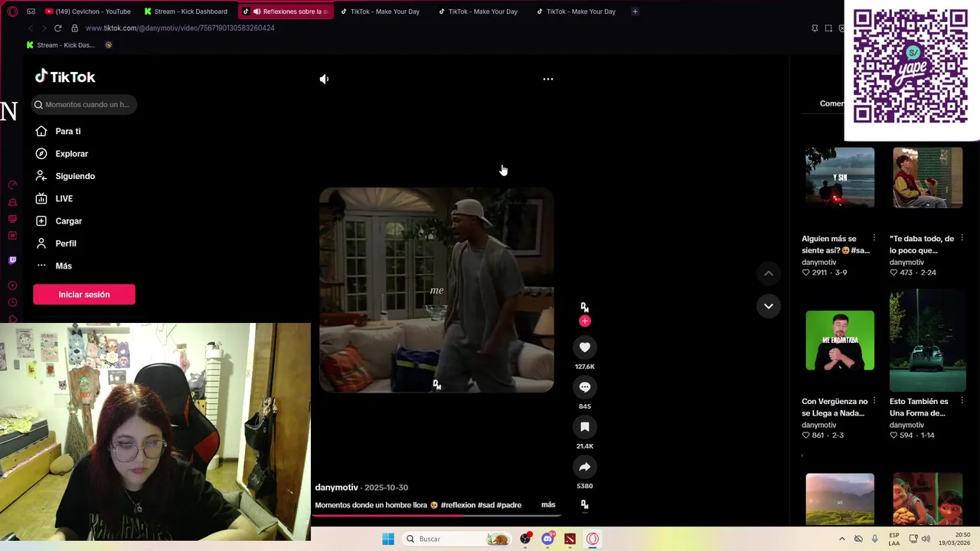Open the Stream - Kick Das... bookmark

pos(60,45)
